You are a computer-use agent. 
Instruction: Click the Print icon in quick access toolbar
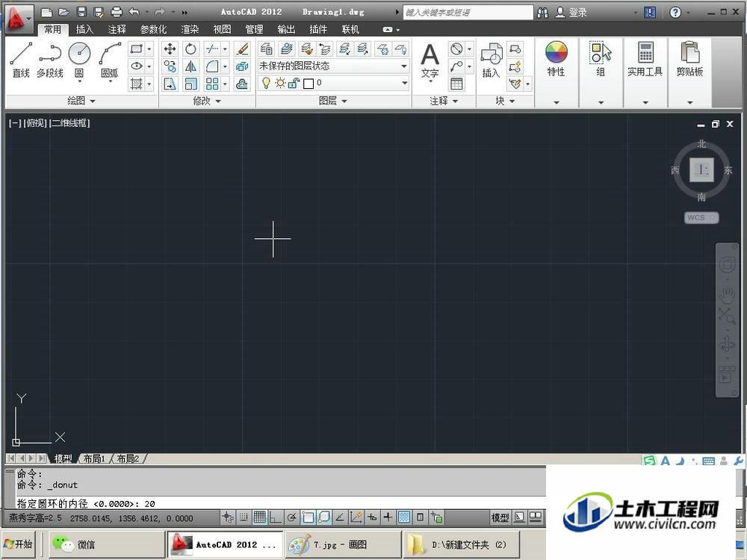pos(117,12)
